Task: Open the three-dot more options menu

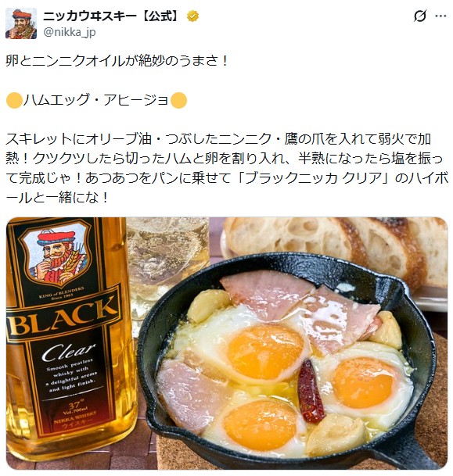Action: tap(440, 16)
